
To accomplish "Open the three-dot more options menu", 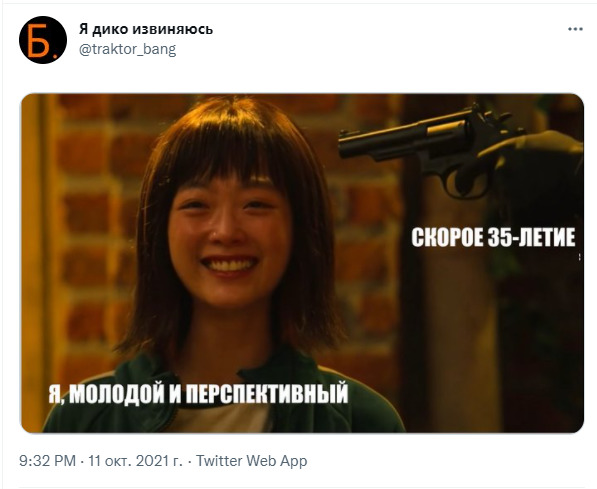I will pyautogui.click(x=575, y=29).
